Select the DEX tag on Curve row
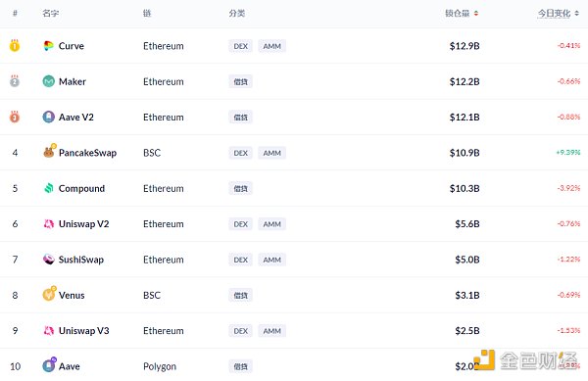Viewport: 588px width, 381px height. tap(241, 46)
